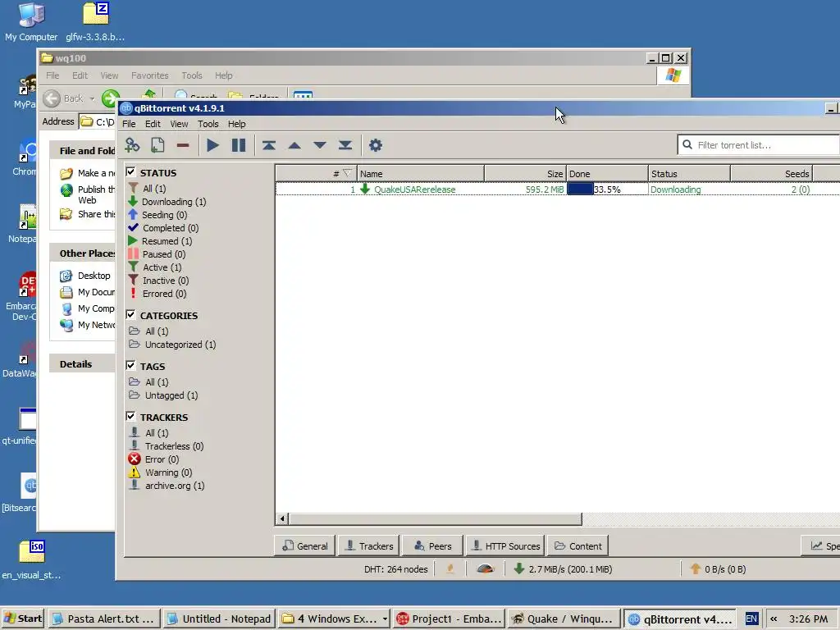
Task: Sort torrents by Done column header
Action: (x=608, y=174)
